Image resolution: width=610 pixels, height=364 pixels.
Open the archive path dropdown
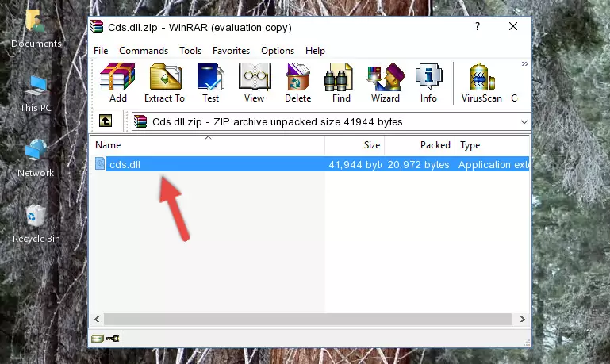(x=524, y=122)
